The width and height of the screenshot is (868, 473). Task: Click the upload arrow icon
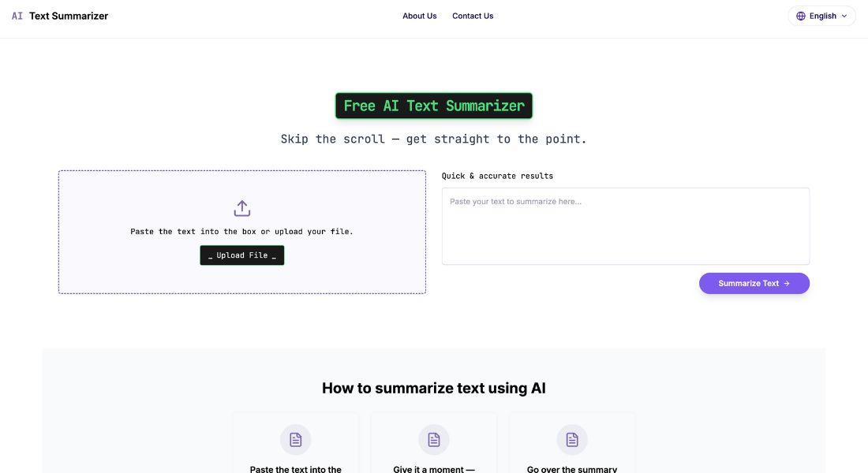click(x=242, y=208)
